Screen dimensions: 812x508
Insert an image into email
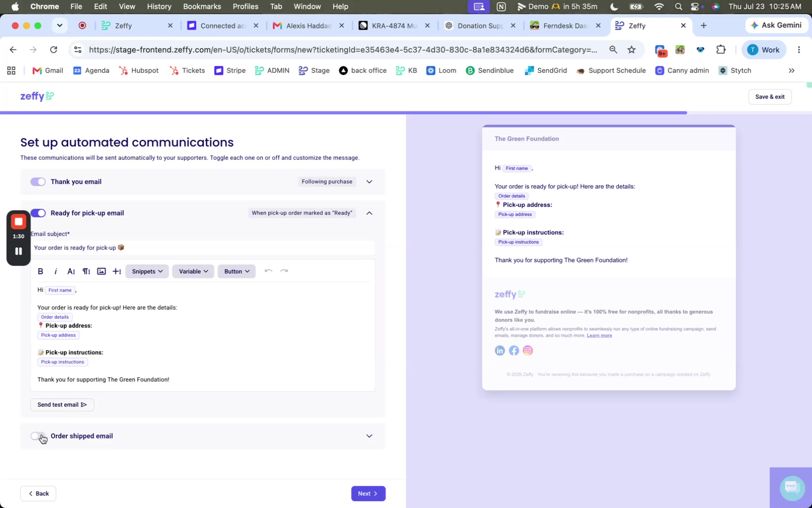101,271
